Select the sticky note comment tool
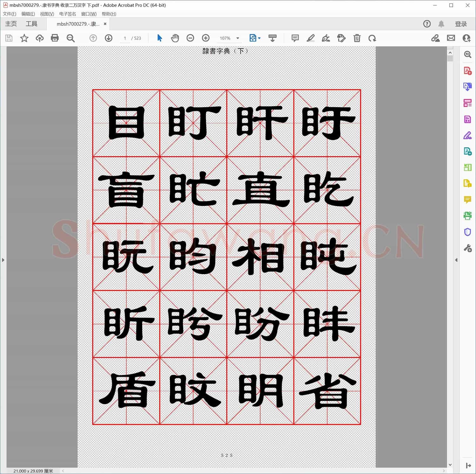The image size is (476, 474). pyautogui.click(x=294, y=38)
